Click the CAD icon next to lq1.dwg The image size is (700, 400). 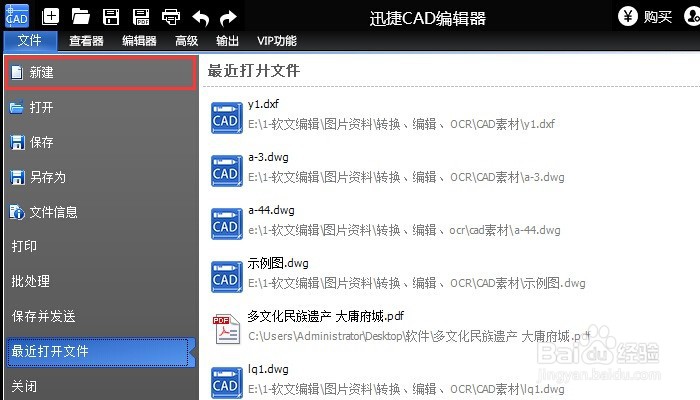[x=226, y=383]
